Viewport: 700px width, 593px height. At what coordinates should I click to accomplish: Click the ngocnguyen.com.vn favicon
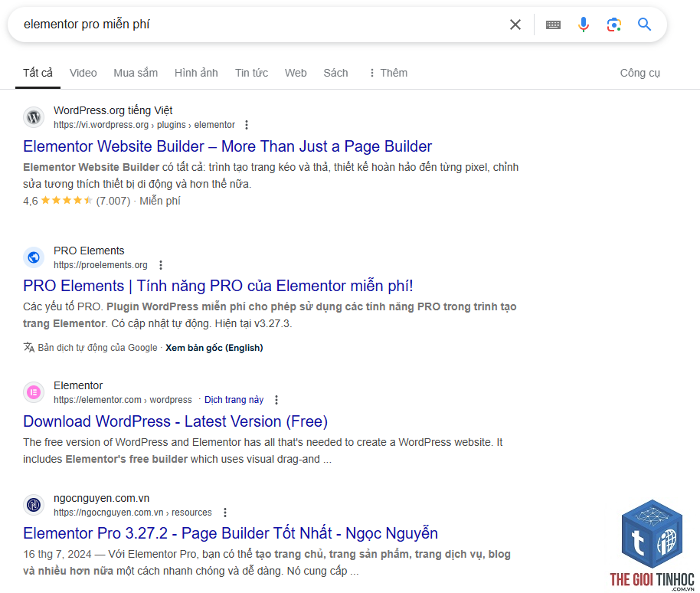[x=34, y=505]
